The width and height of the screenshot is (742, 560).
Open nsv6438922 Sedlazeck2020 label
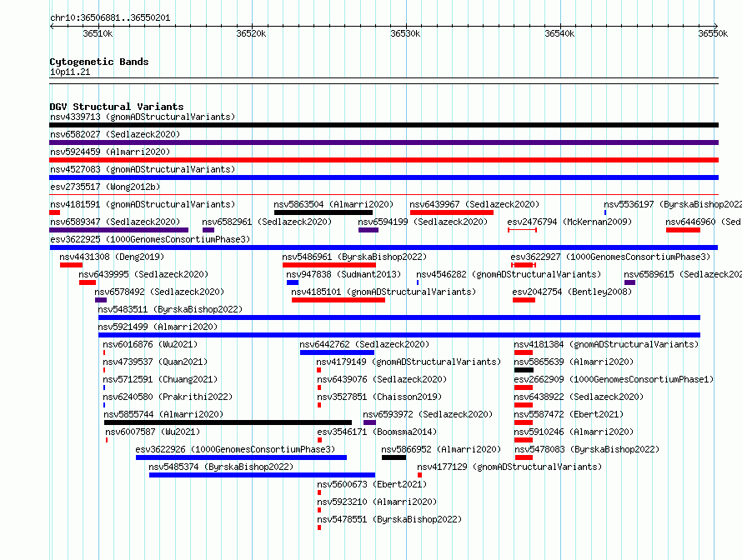tap(579, 397)
